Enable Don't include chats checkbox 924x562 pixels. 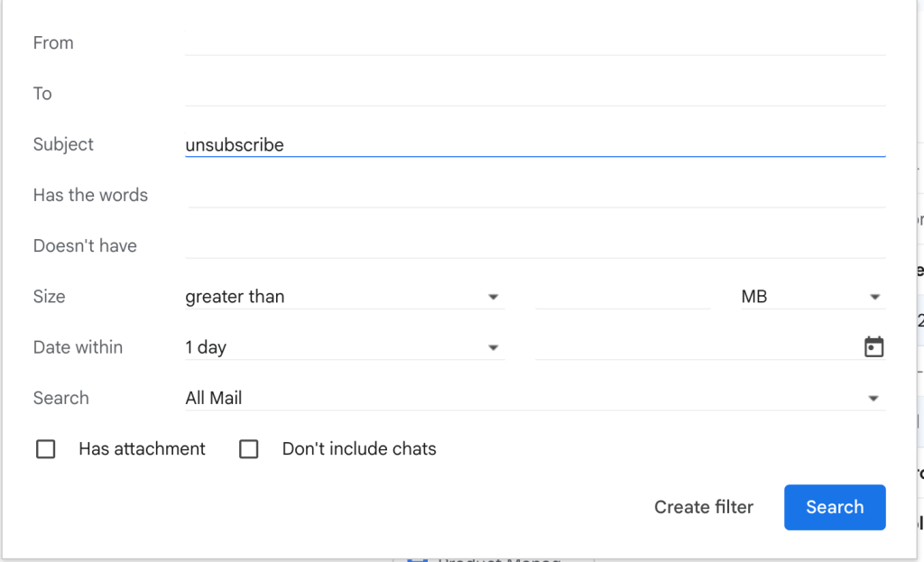tap(249, 449)
